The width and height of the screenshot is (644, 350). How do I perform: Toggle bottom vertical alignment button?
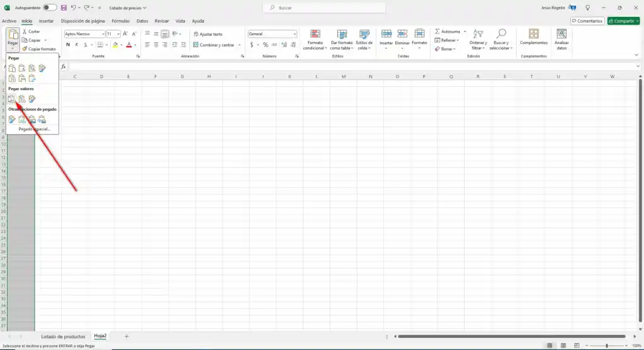pyautogui.click(x=165, y=34)
